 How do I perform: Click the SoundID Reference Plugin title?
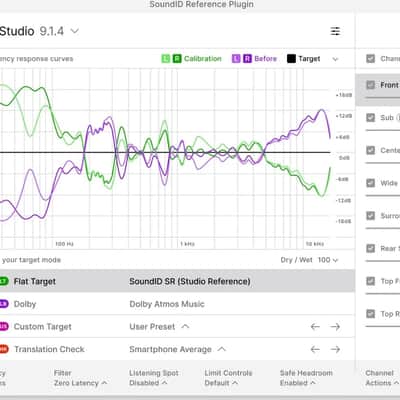201,4
